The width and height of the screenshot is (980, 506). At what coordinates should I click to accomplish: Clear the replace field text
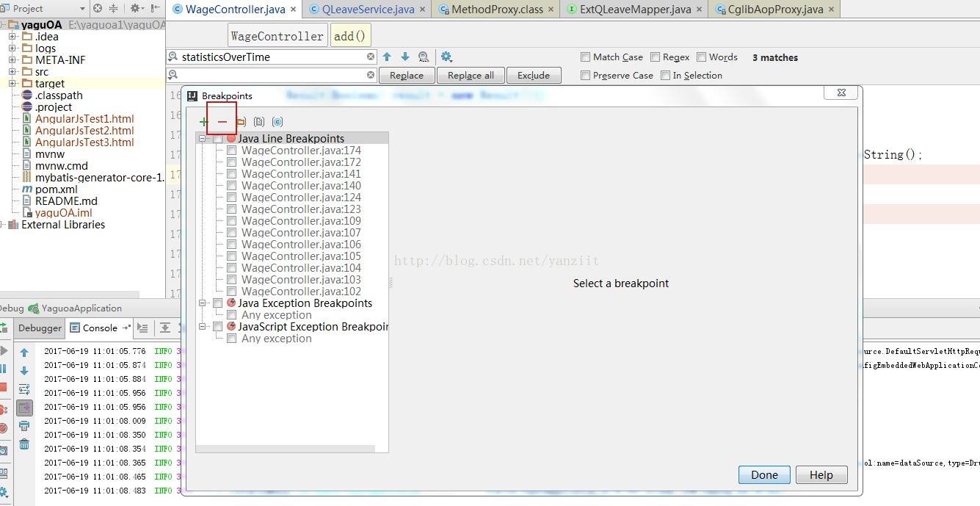pyautogui.click(x=371, y=75)
